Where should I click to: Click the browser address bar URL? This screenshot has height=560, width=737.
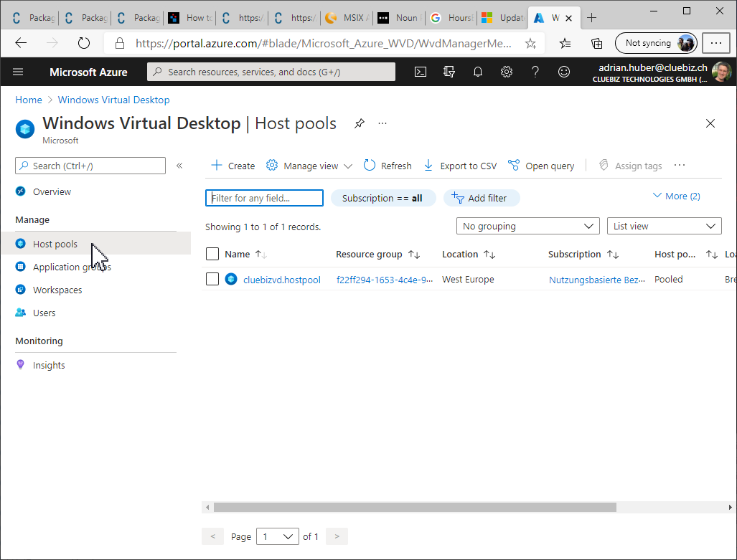tap(324, 44)
